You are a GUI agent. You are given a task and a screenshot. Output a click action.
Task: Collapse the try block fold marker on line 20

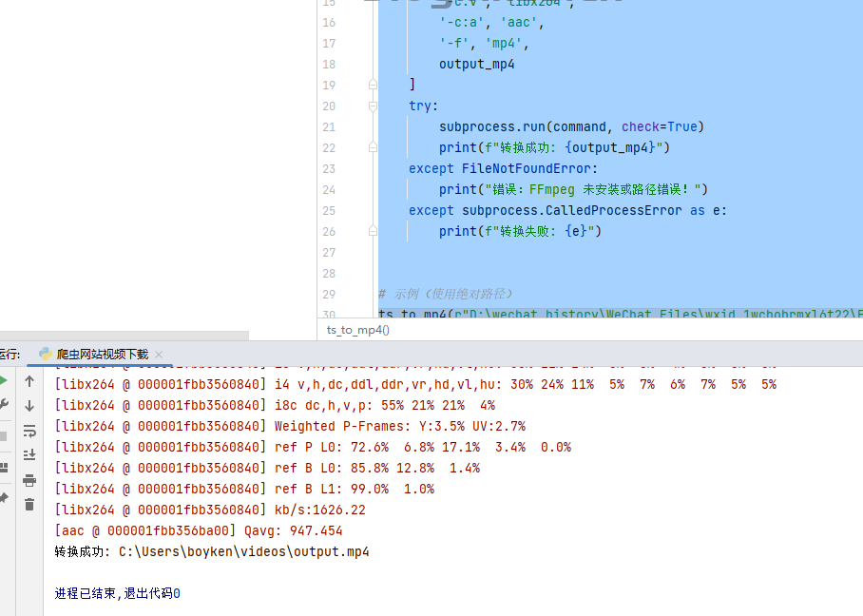(x=374, y=106)
